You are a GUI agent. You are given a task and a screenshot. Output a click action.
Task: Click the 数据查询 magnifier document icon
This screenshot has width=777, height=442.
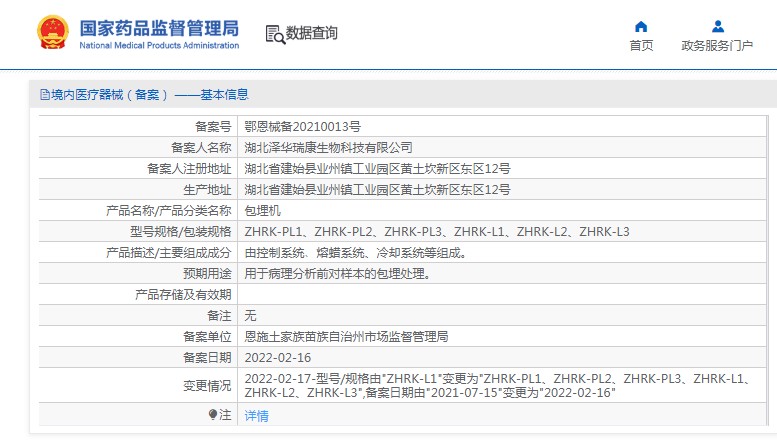[274, 34]
